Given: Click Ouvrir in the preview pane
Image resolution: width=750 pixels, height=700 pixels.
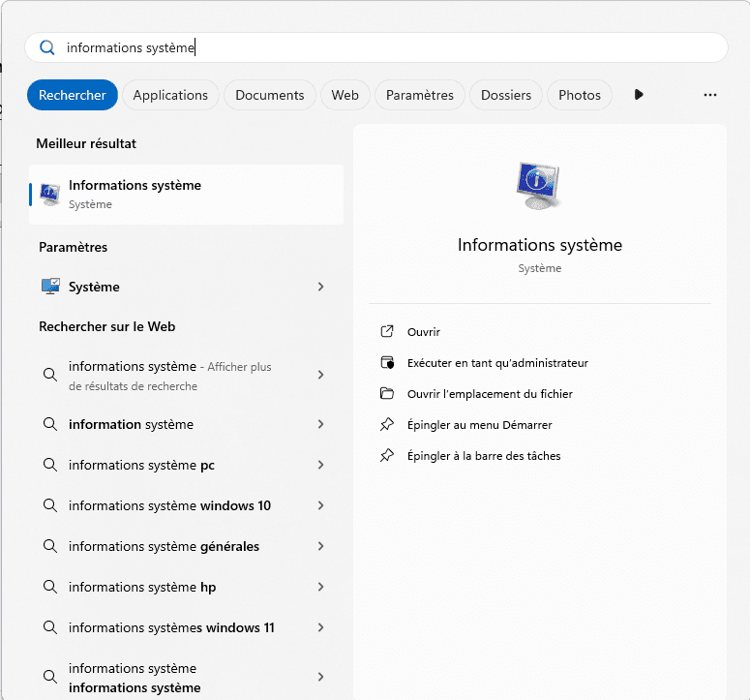Looking at the screenshot, I should tap(423, 332).
